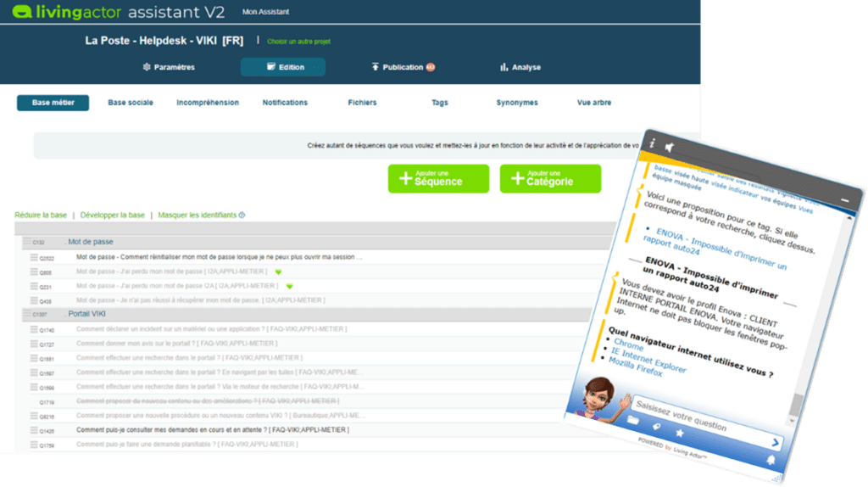Click the animated assistant avatar
The height and width of the screenshot is (487, 868).
[601, 398]
